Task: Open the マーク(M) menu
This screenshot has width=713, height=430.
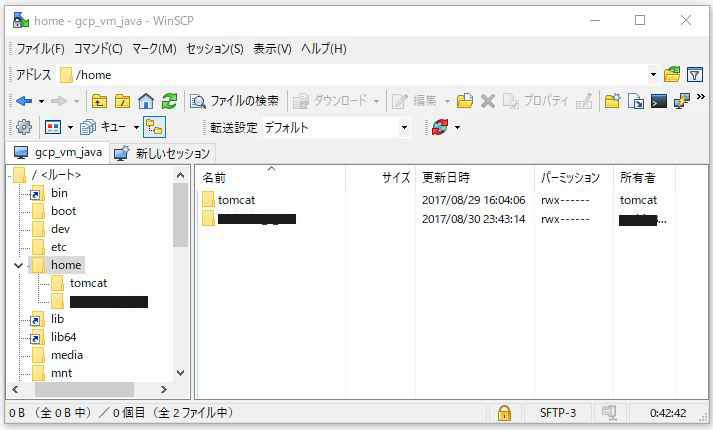Action: pyautogui.click(x=154, y=48)
